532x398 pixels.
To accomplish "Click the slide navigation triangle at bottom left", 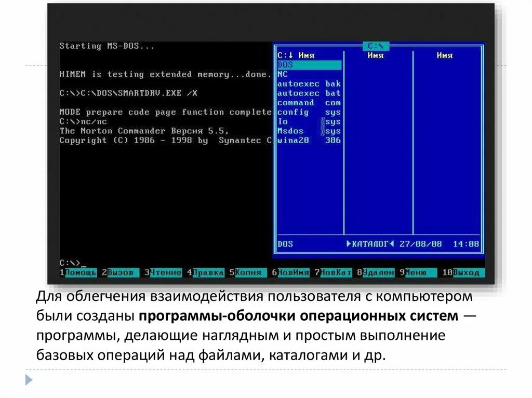I will click(29, 380).
